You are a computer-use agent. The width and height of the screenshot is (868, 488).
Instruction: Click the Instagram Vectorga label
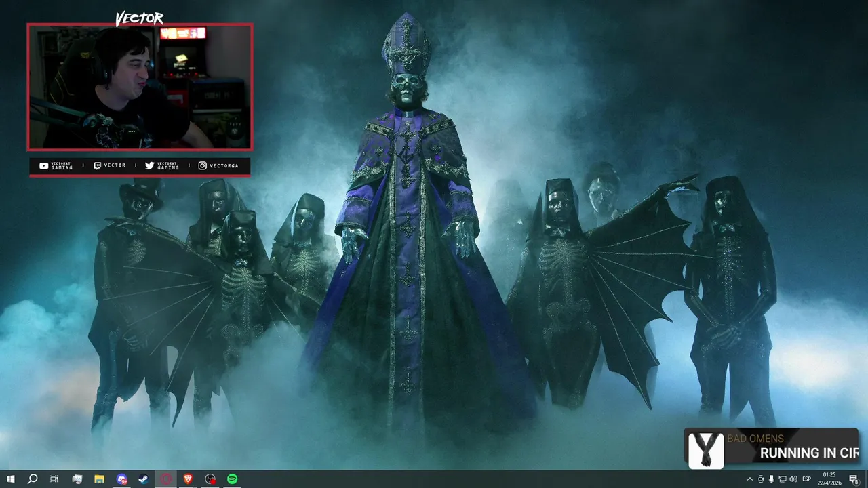click(218, 166)
